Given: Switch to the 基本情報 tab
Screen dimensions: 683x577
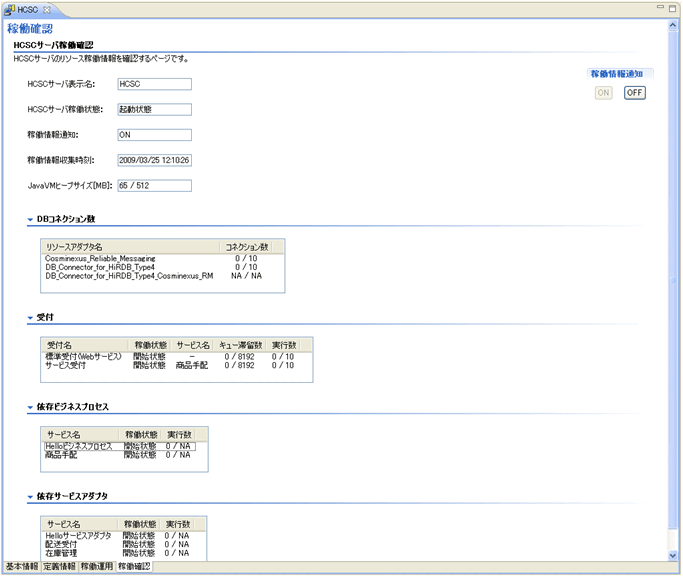Looking at the screenshot, I should (21, 567).
